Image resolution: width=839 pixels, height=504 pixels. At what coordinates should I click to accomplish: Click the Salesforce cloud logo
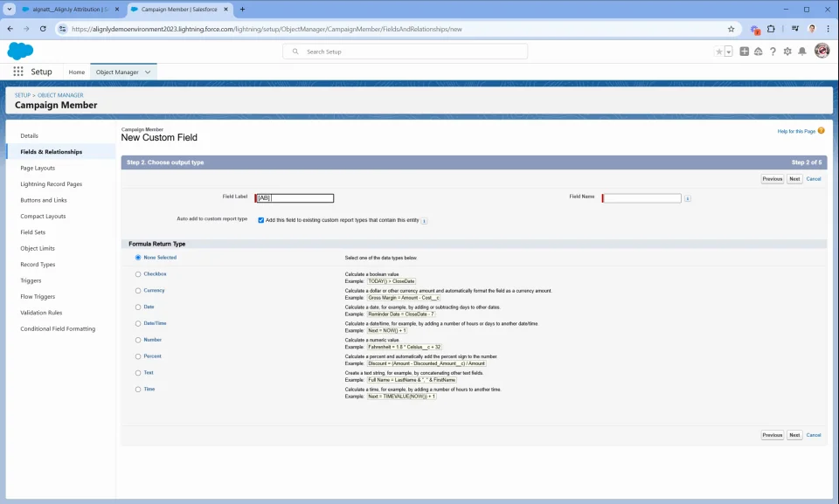coord(20,51)
